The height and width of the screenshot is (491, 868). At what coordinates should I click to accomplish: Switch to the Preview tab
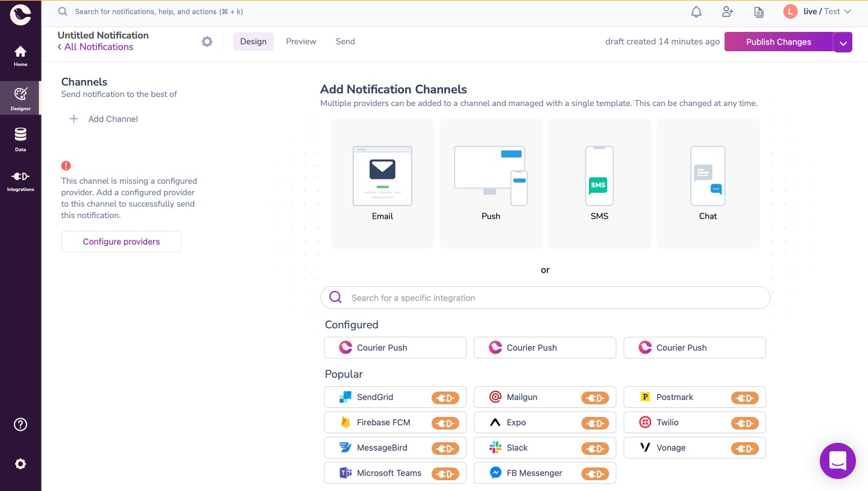pyautogui.click(x=301, y=42)
